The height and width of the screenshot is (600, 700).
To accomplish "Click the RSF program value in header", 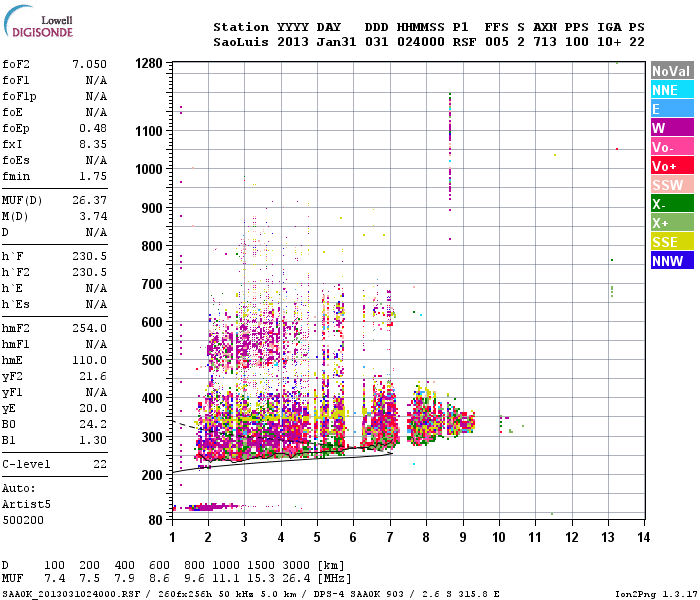I will tap(464, 42).
